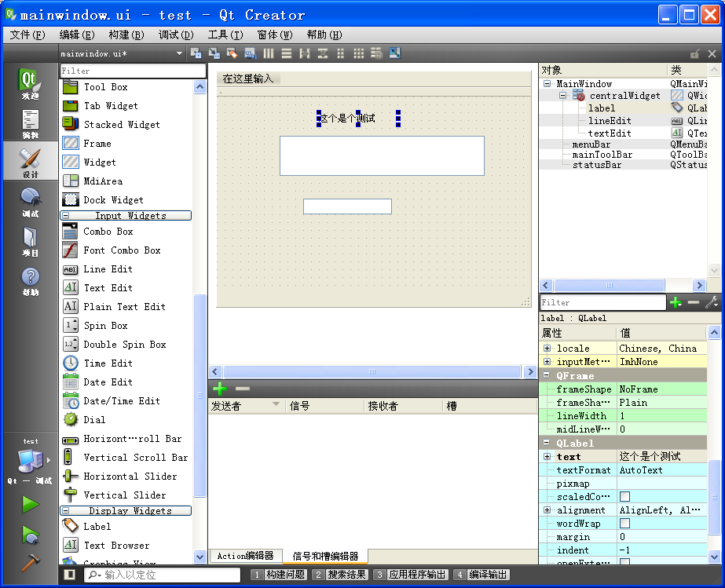Screen dimensions: 725x588
Task: Collapse the MainWindow tree node
Action: click(x=547, y=84)
